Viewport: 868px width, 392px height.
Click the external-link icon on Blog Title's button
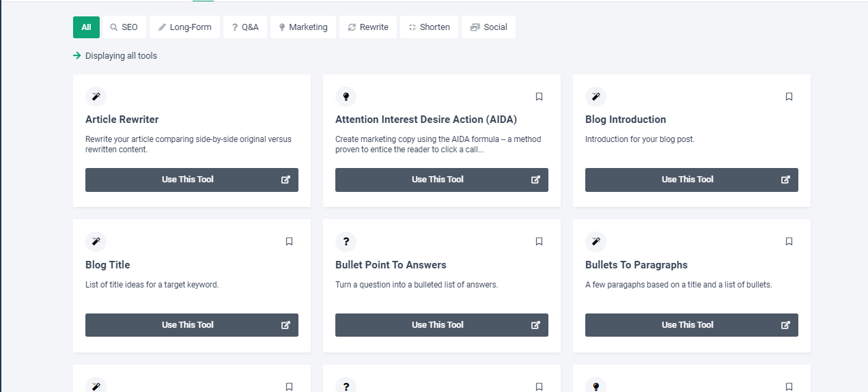tap(285, 325)
